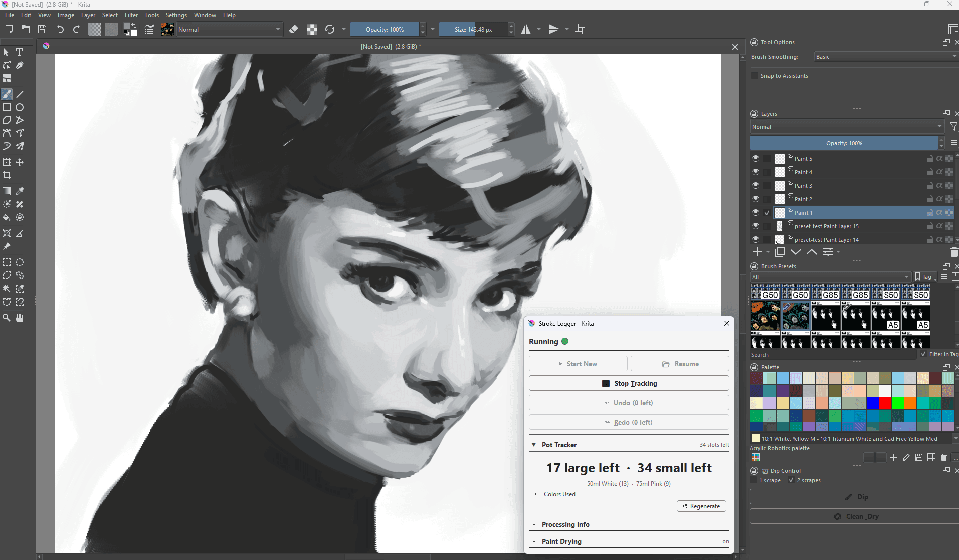959x560 pixels.
Task: Check the 1 scrape option
Action: click(753, 480)
